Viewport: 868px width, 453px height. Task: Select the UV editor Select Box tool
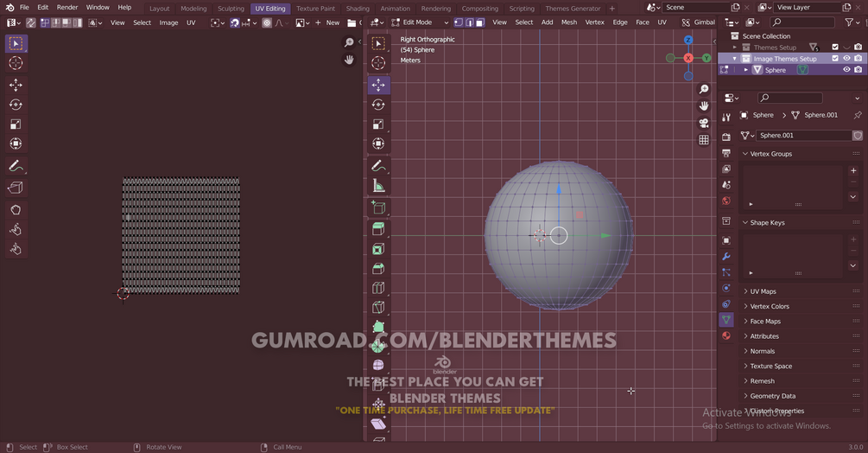[16, 43]
